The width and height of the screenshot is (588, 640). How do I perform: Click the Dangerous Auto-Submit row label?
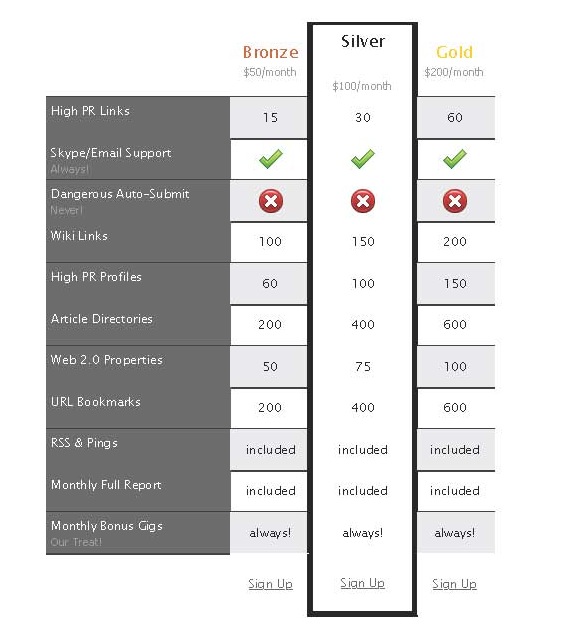120,194
